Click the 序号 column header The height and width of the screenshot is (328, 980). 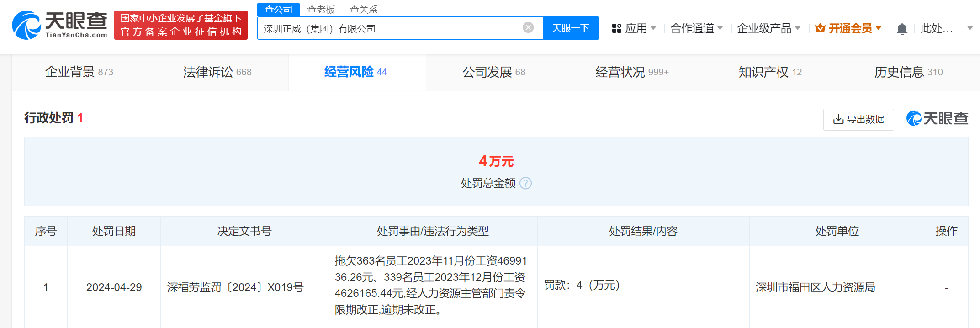pyautogui.click(x=46, y=231)
